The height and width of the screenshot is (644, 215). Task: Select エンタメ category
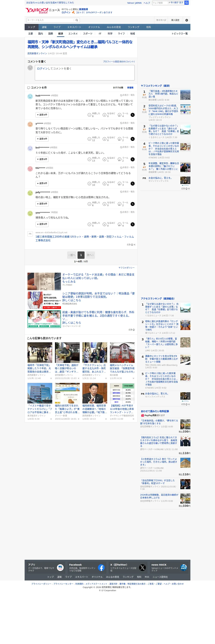point(73,34)
